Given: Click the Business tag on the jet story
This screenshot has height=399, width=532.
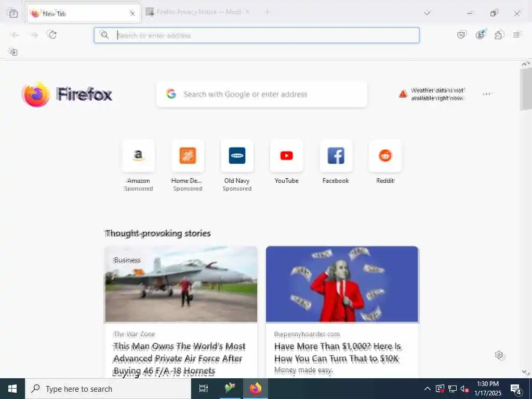Looking at the screenshot, I should [x=127, y=260].
